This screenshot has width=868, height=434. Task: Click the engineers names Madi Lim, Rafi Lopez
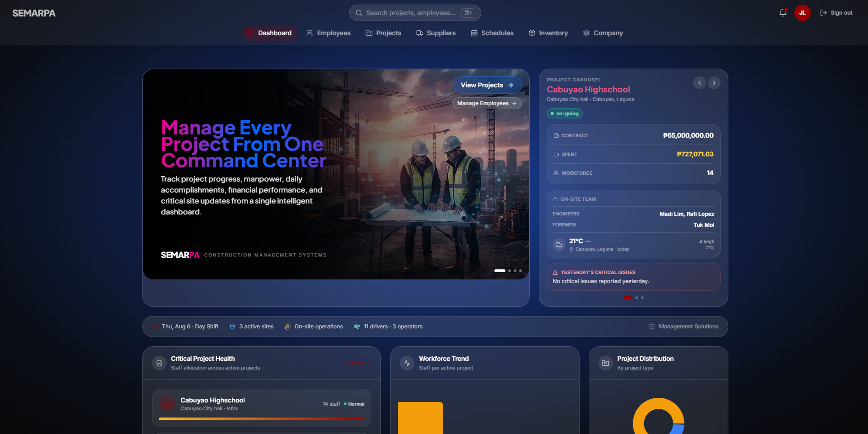[x=687, y=214]
